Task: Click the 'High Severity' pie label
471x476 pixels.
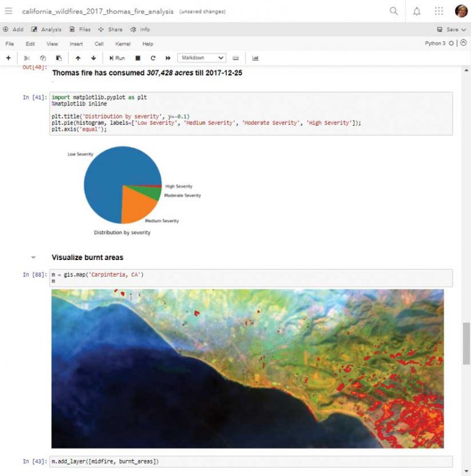Action: 178,186
